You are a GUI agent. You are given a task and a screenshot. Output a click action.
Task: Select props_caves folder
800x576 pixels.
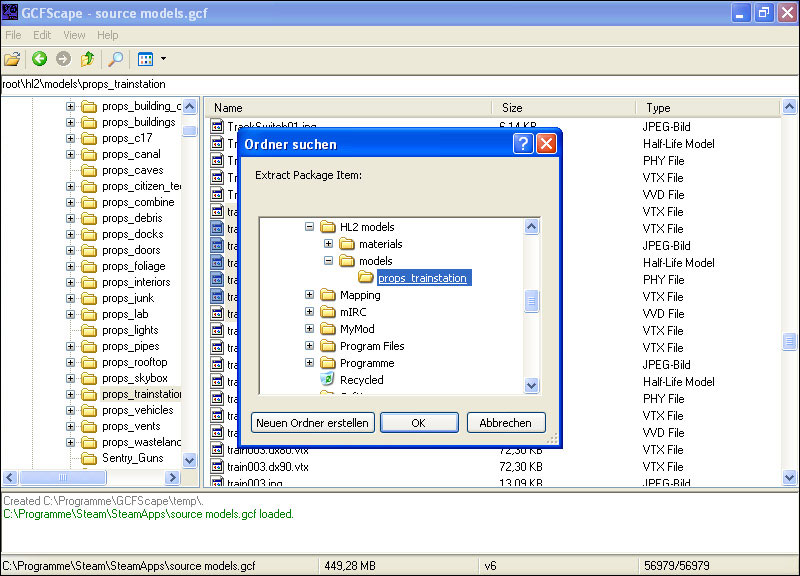133,170
